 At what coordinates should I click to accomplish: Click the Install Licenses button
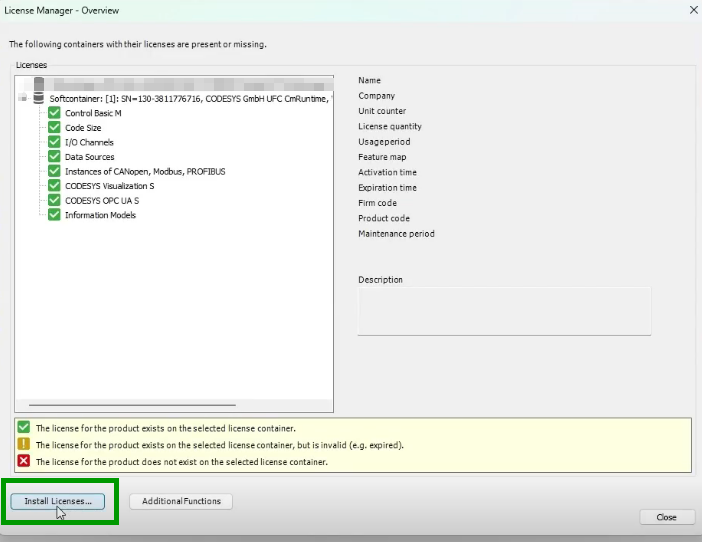57,501
